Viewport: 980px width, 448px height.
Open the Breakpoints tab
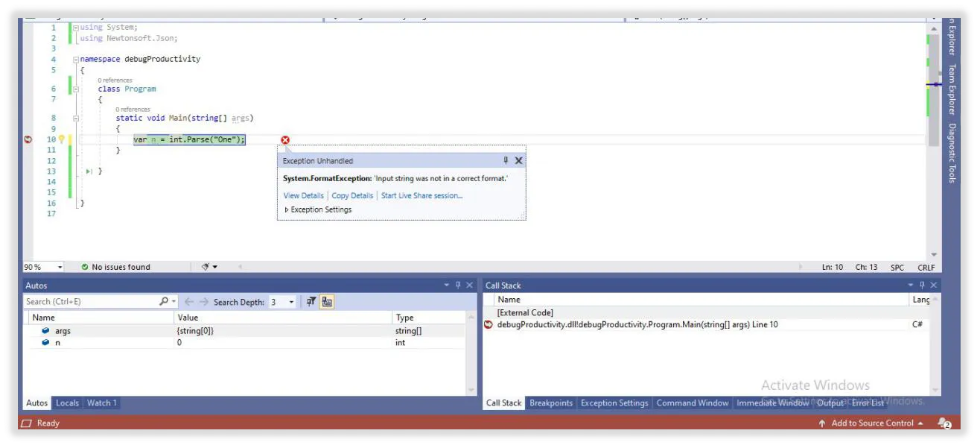(x=551, y=403)
